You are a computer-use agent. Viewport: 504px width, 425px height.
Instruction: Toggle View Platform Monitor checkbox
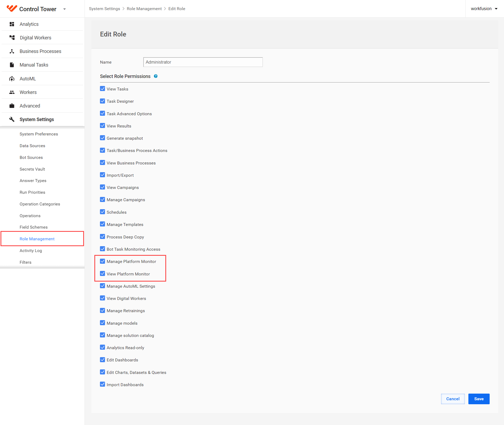pos(103,274)
